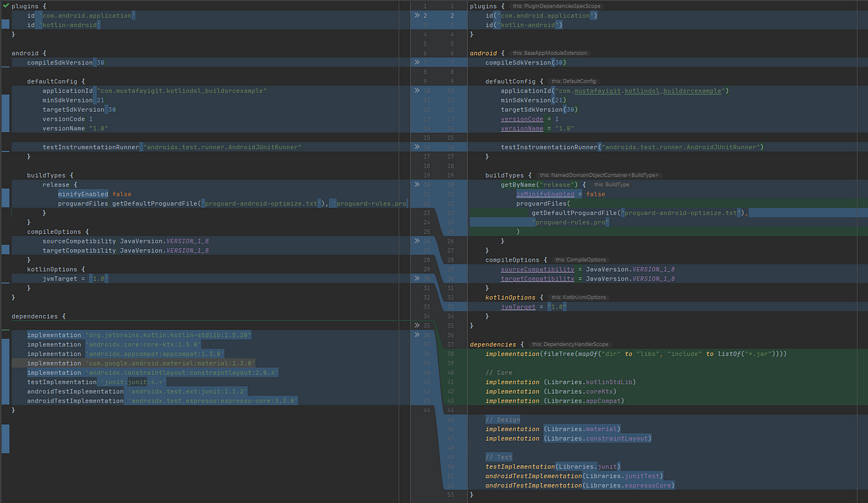Click proguardFiles( line in the right pane
This screenshot has height=503, width=868.
pos(543,203)
